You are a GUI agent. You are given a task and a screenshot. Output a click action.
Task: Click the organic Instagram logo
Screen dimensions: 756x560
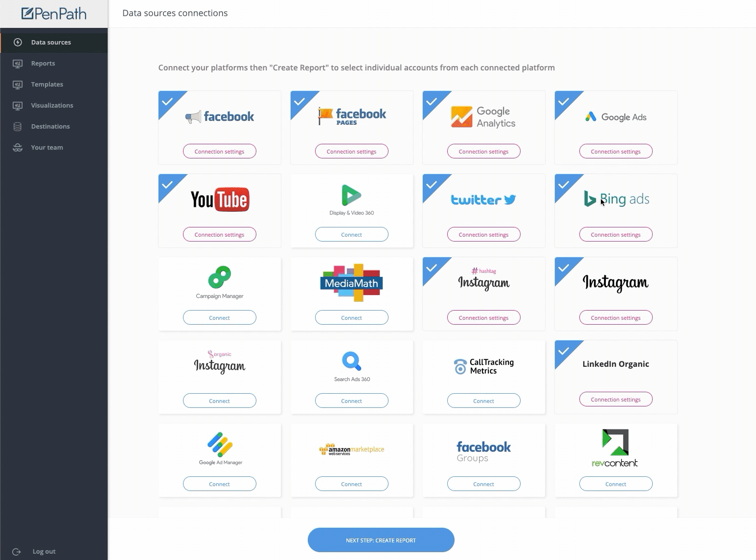(220, 362)
